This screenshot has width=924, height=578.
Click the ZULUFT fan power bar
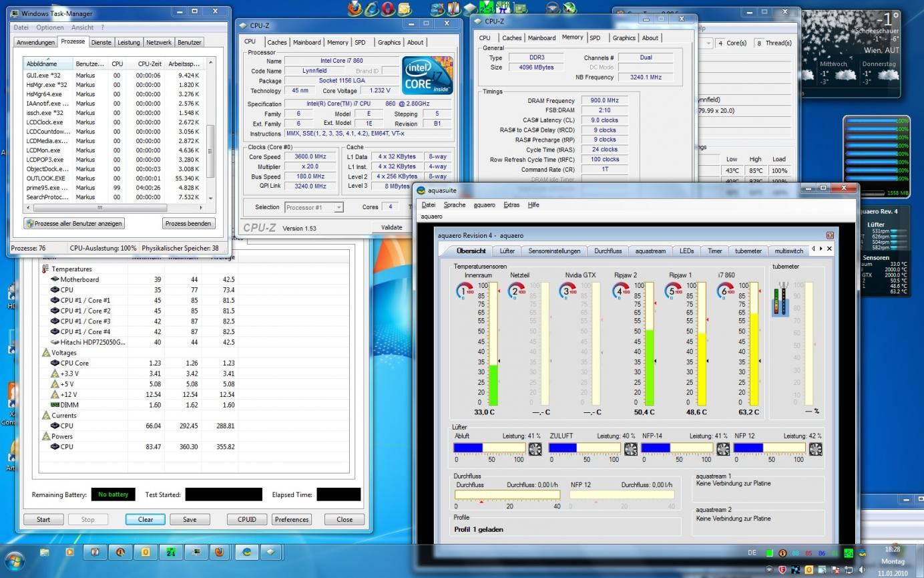tap(584, 448)
